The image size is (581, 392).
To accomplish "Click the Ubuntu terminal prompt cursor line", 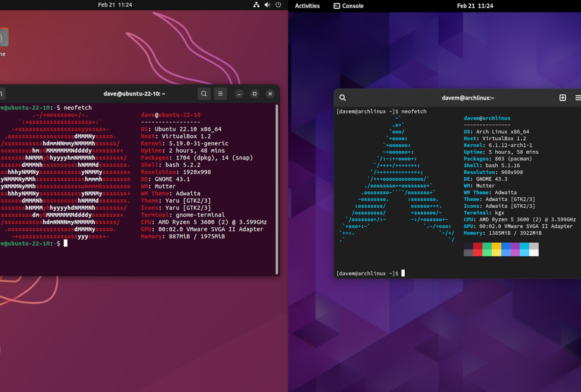I will tap(66, 244).
